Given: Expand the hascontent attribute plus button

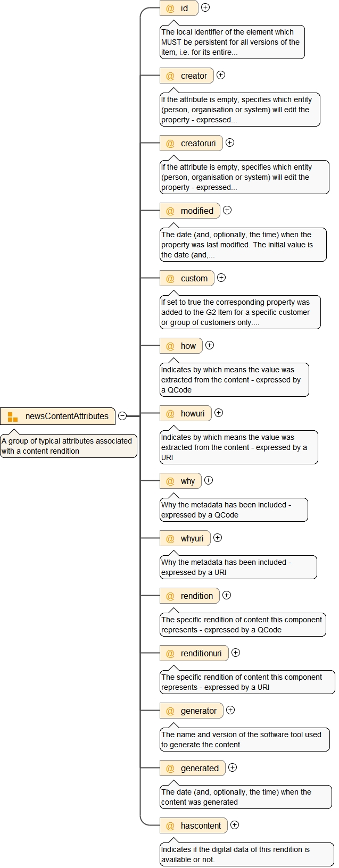Looking at the screenshot, I should pos(235,825).
